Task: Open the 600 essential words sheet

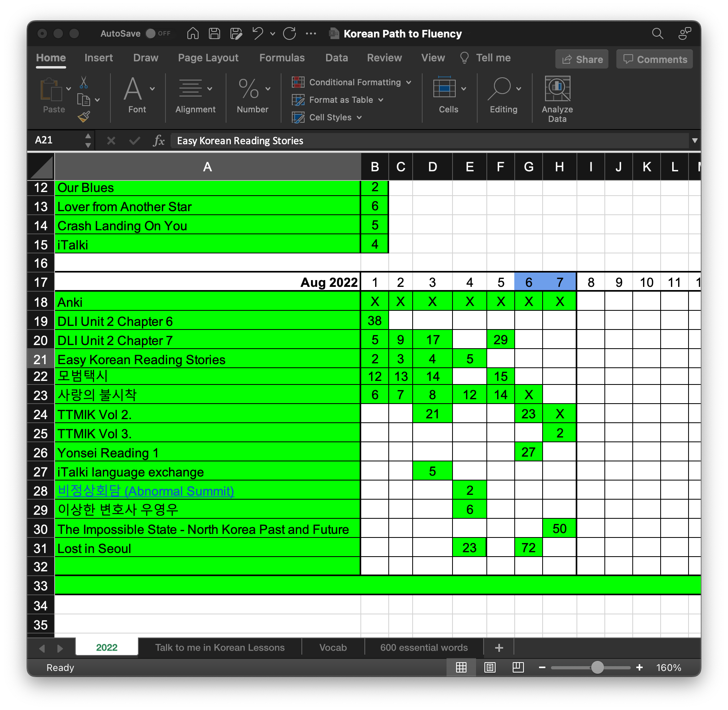Action: point(424,647)
